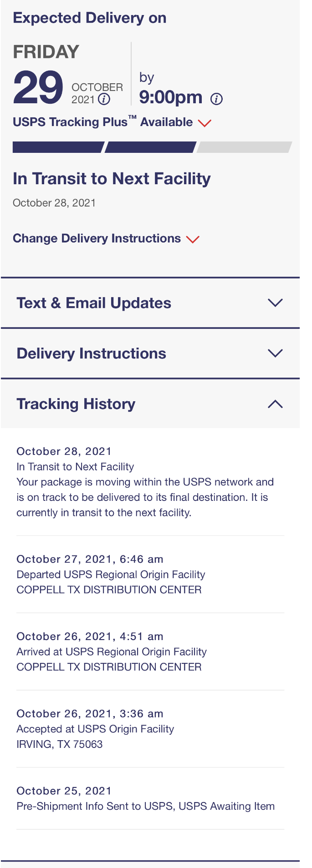Click the gray unfilled progress segment
Image resolution: width=312 pixels, height=868 pixels.
(x=245, y=147)
